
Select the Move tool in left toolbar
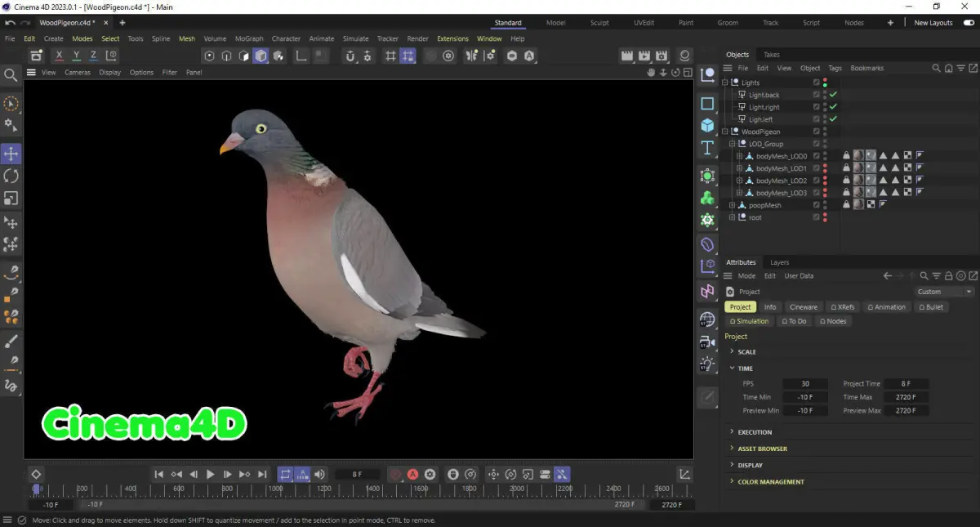pyautogui.click(x=11, y=154)
